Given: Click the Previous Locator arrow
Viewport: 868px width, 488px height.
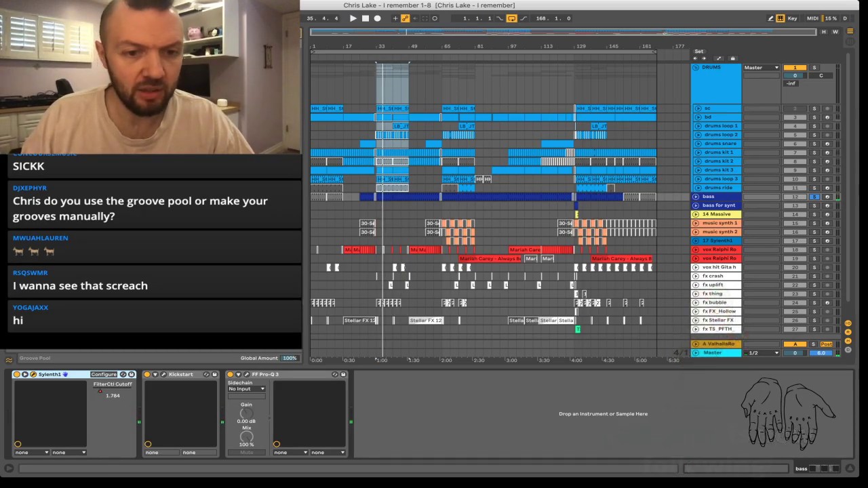Looking at the screenshot, I should [x=694, y=58].
